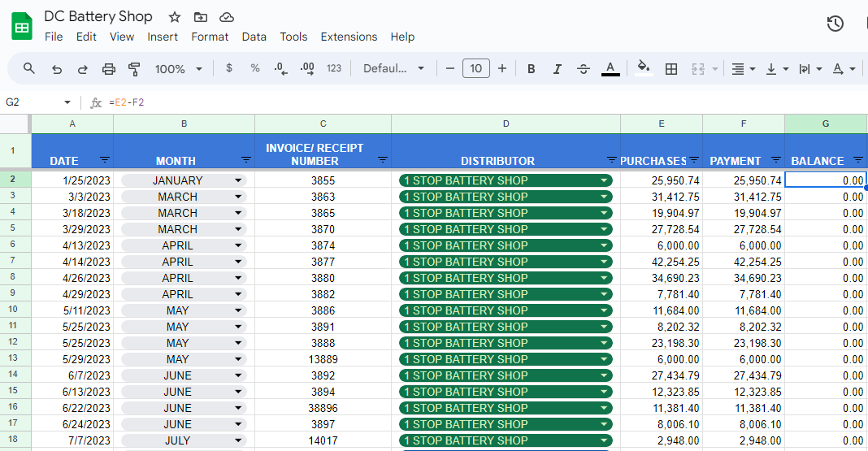Open the File menu
The width and height of the screenshot is (868, 451).
point(54,37)
